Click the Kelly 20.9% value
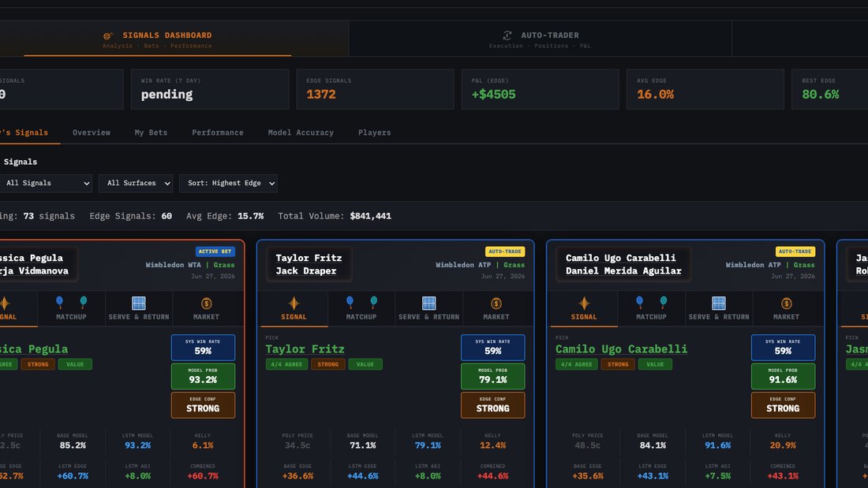This screenshot has height=488, width=868. pos(783,445)
